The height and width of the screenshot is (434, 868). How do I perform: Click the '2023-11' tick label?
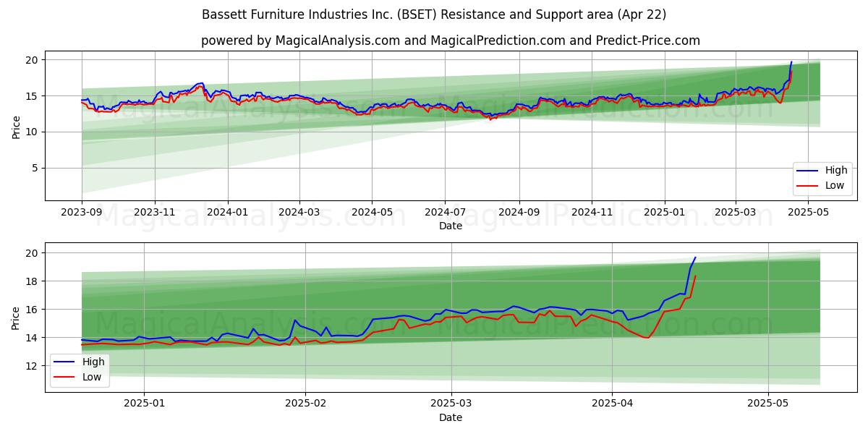pyautogui.click(x=155, y=213)
